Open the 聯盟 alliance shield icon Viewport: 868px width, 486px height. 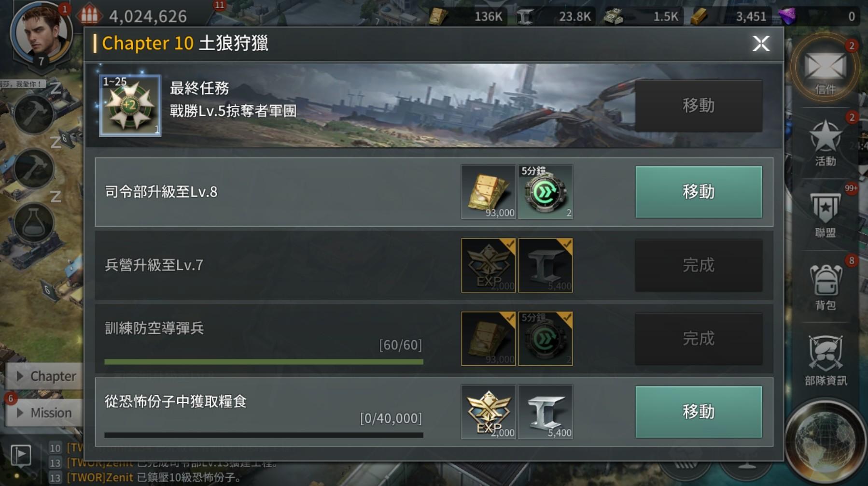coord(825,214)
